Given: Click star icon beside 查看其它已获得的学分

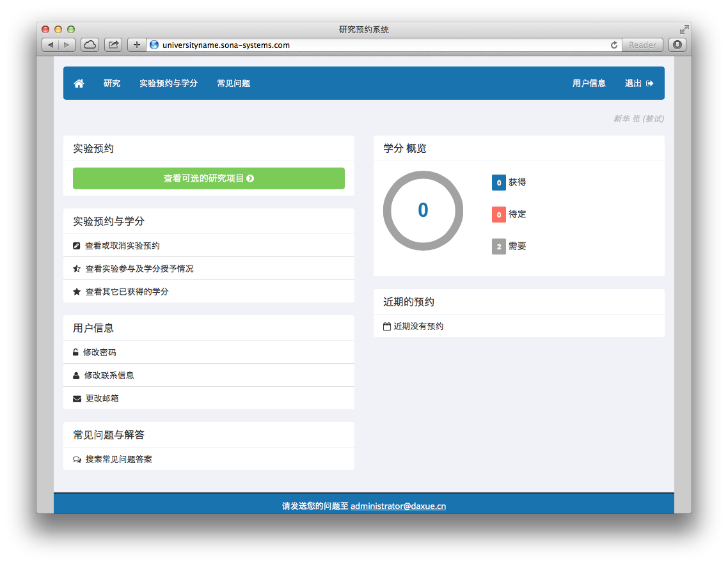Looking at the screenshot, I should 77,292.
